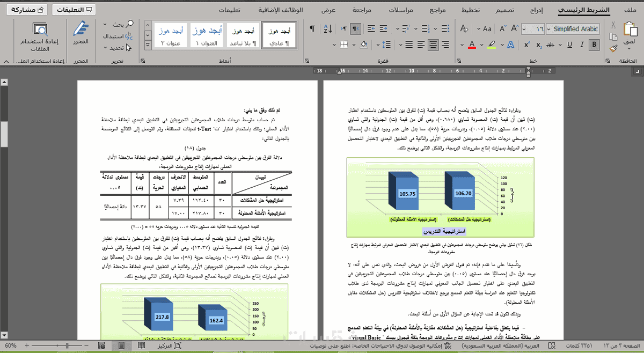This screenshot has width=644, height=353.
Task: Open the font name dropdown Simplified Arabic
Action: click(x=548, y=29)
